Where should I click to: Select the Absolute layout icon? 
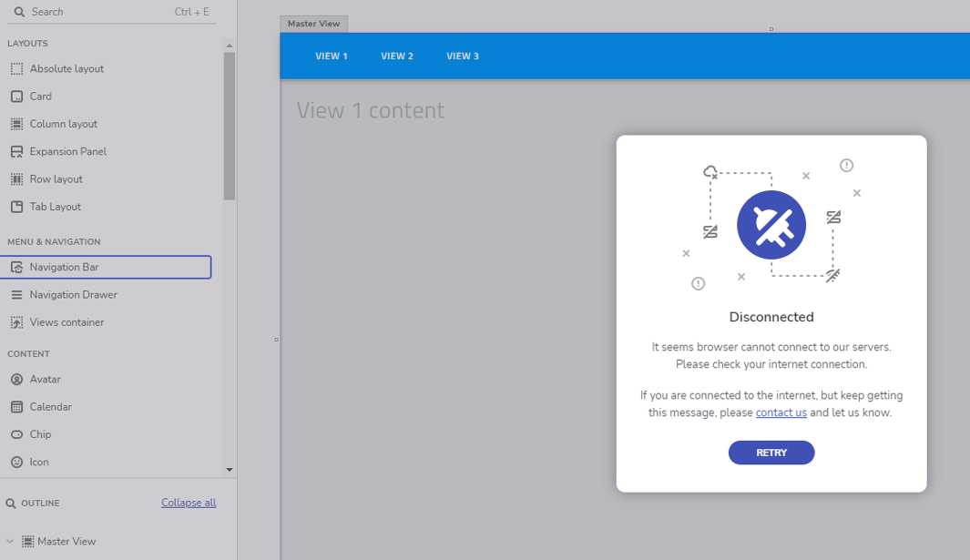point(16,69)
